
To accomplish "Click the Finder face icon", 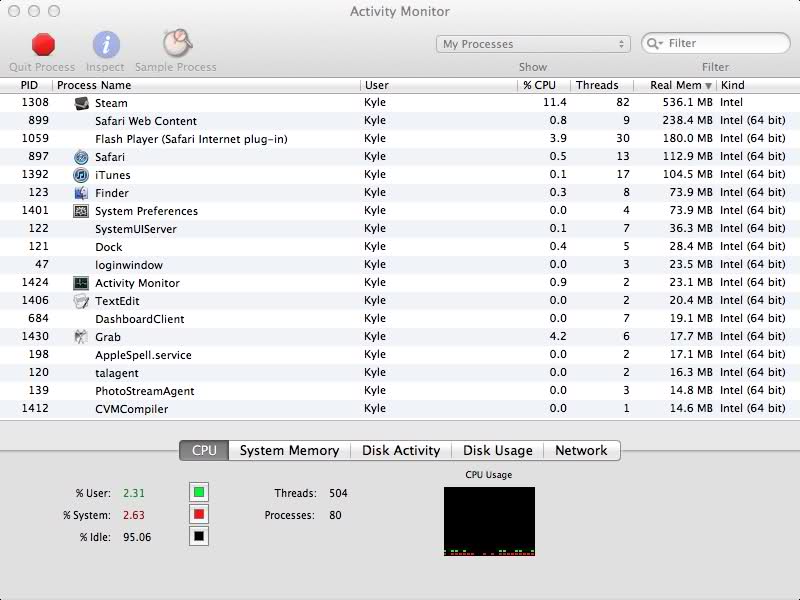I will click(x=81, y=193).
